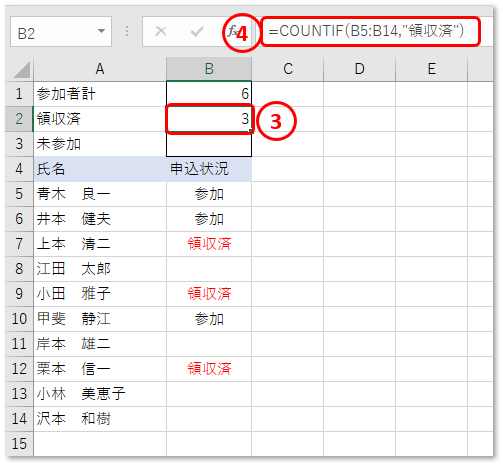This screenshot has width=503, height=467.
Task: Select cell with 青木 良一
Action: (x=100, y=194)
